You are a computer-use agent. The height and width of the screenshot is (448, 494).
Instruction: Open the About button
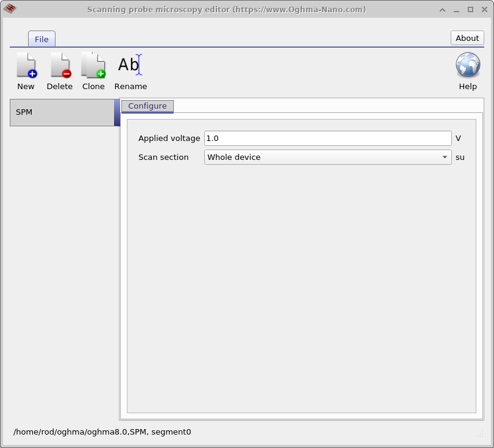coord(467,38)
